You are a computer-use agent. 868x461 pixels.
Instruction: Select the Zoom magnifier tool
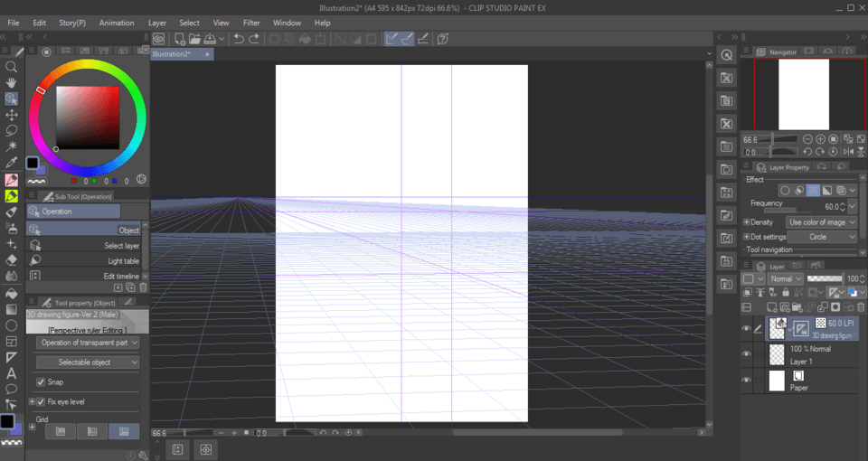coord(11,67)
